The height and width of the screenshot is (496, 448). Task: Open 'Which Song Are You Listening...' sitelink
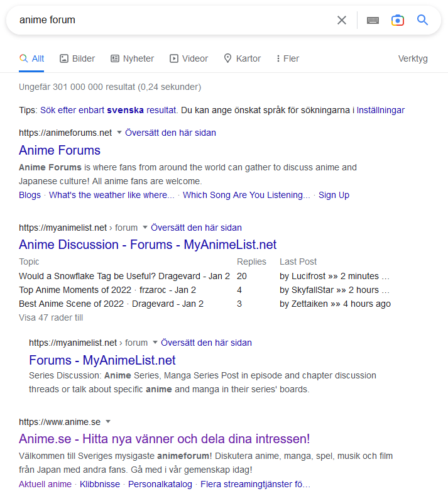(246, 195)
